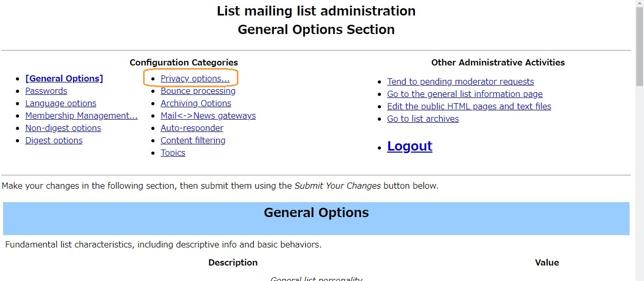Open Digest options category
Screen dimensions: 644x281
54,140
